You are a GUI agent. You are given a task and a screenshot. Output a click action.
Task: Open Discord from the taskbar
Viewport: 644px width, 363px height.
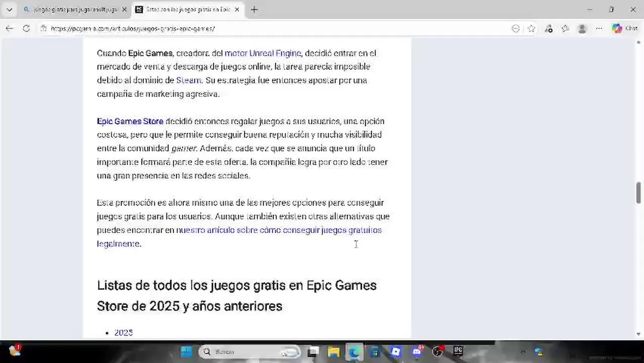point(417,351)
